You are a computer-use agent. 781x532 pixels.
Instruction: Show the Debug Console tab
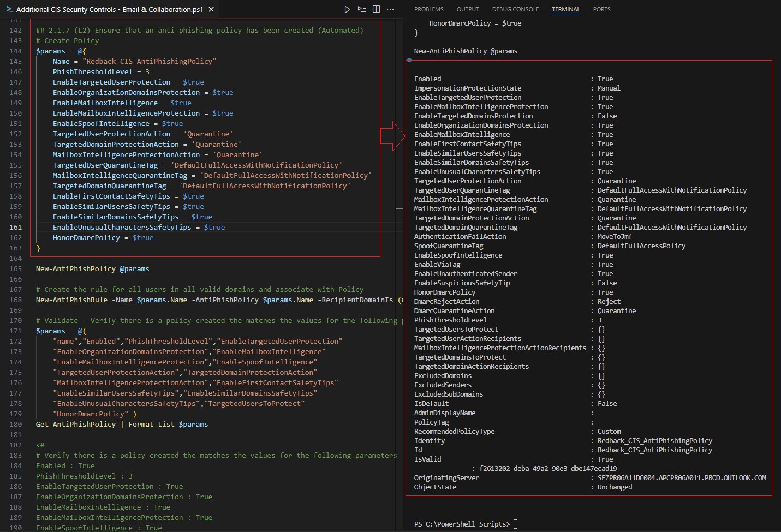(x=515, y=9)
